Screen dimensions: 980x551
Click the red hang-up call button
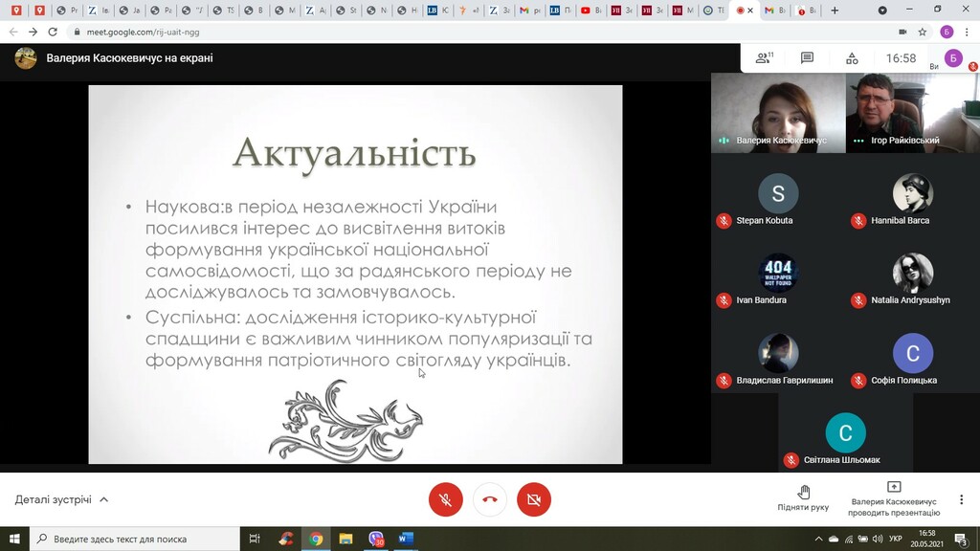pyautogui.click(x=490, y=499)
